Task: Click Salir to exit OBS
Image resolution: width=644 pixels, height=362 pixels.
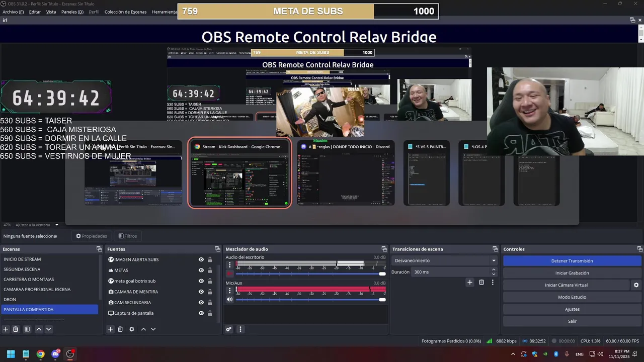Action: [x=572, y=321]
